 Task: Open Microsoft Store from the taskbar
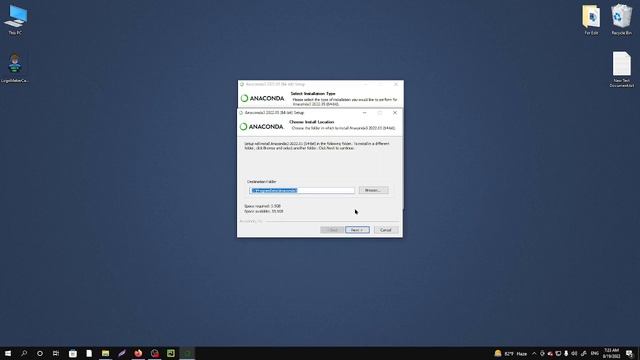coord(73,353)
